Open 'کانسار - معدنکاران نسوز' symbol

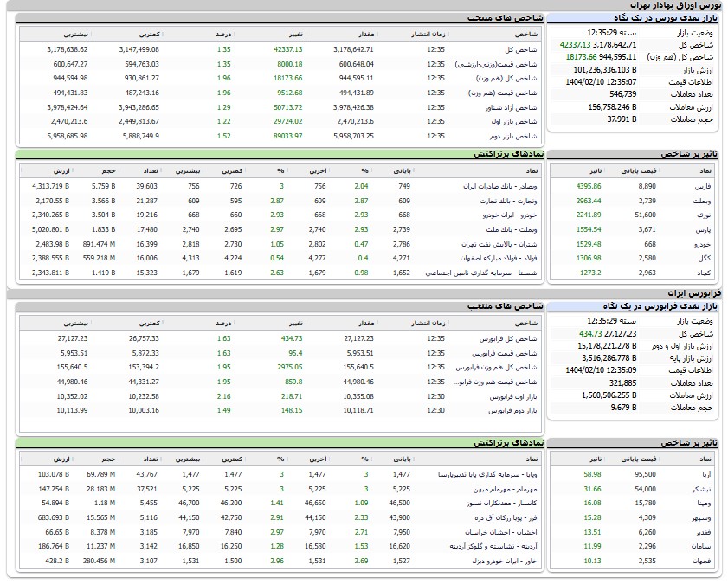502,504
